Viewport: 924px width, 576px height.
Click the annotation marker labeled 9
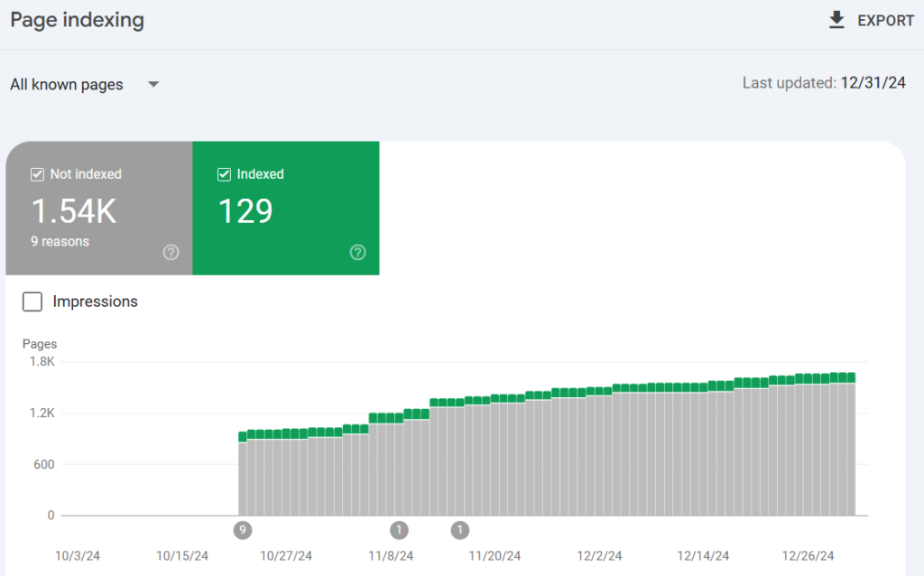(242, 530)
